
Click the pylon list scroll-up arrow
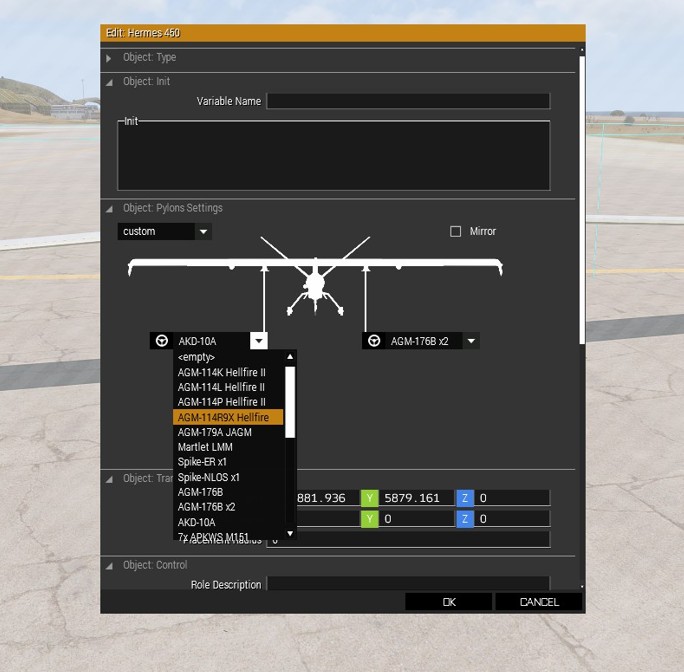tap(290, 357)
